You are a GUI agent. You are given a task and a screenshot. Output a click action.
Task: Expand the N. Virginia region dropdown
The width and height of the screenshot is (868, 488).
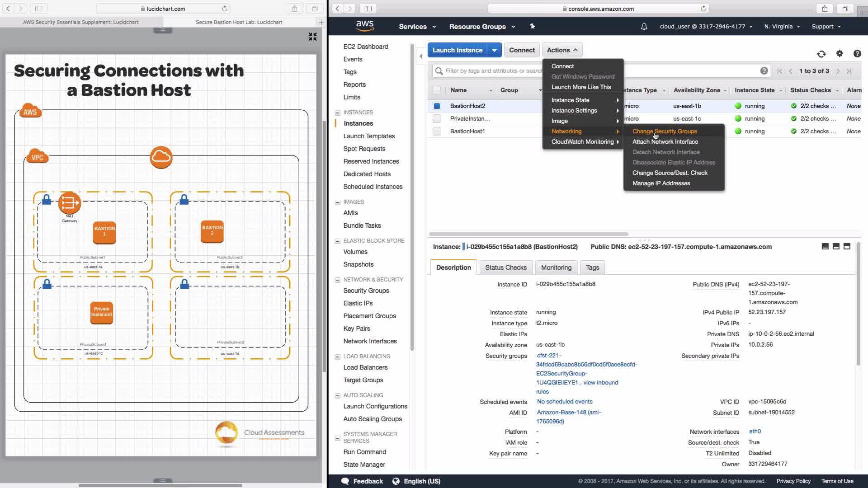[x=782, y=27]
